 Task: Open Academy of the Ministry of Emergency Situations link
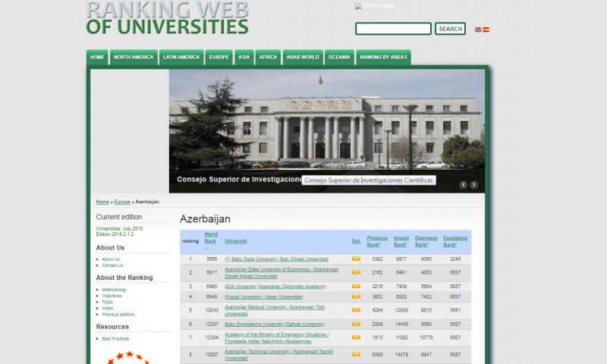coord(276,337)
